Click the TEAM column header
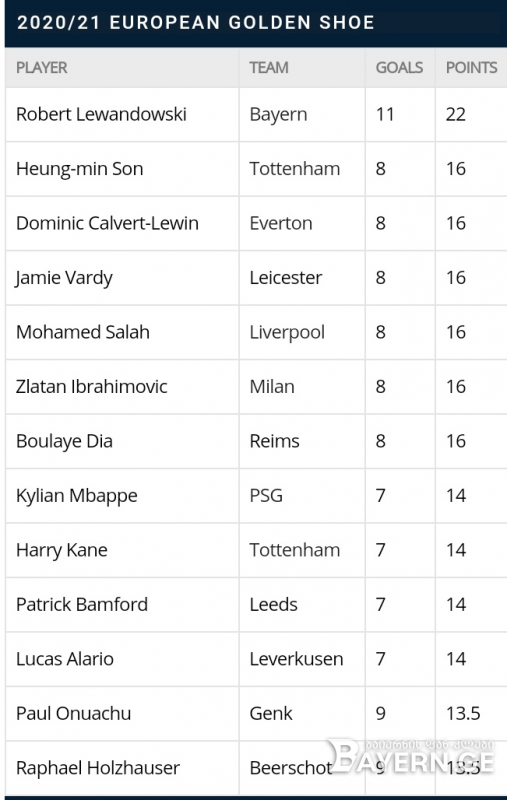Screen dimensions: 507x800 (269, 67)
